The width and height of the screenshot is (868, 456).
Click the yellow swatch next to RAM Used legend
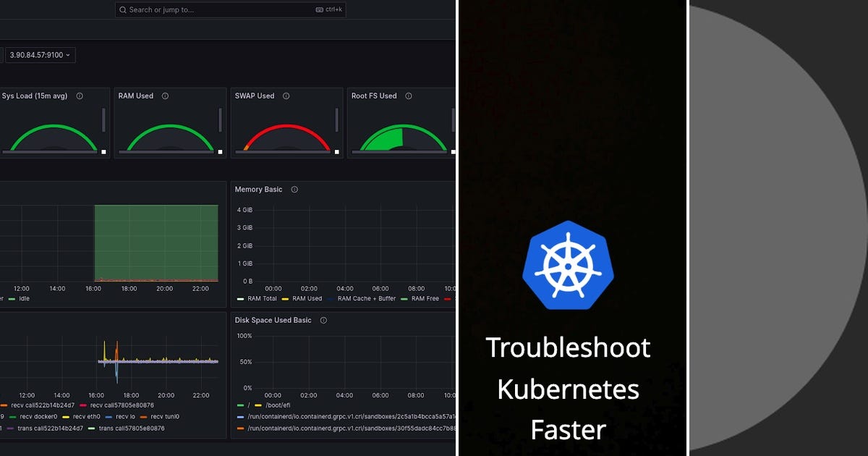(286, 298)
